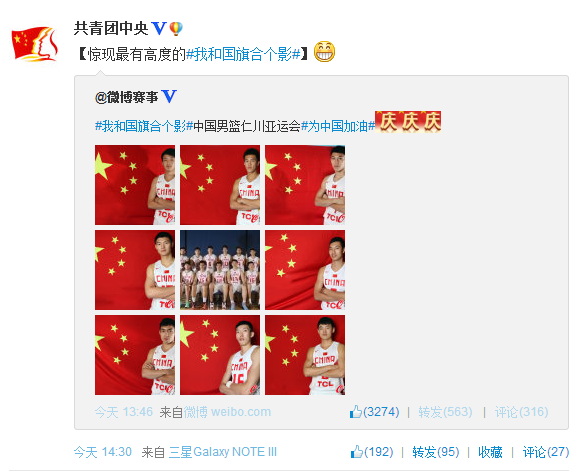Open 评论(27) comments
The height and width of the screenshot is (472, 587).
545,452
